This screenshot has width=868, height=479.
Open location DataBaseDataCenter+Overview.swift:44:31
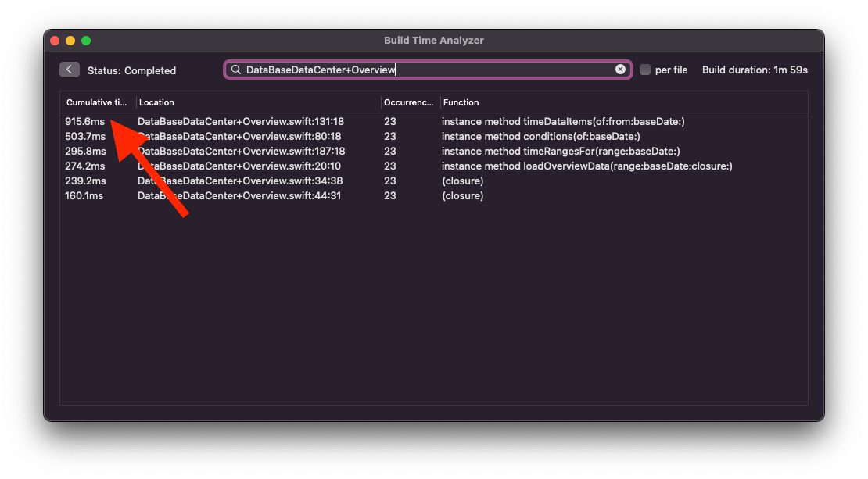[239, 196]
